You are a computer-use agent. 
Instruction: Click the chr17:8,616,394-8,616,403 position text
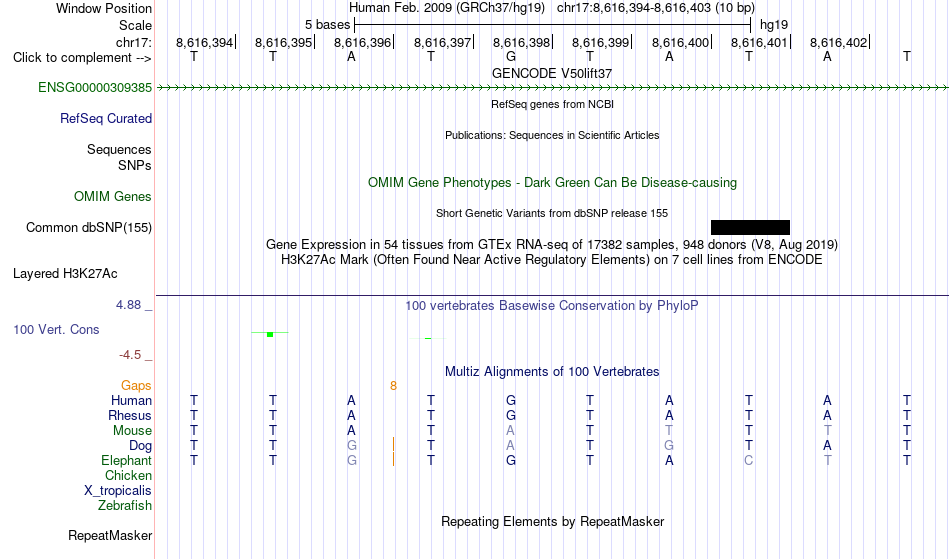coord(656,8)
